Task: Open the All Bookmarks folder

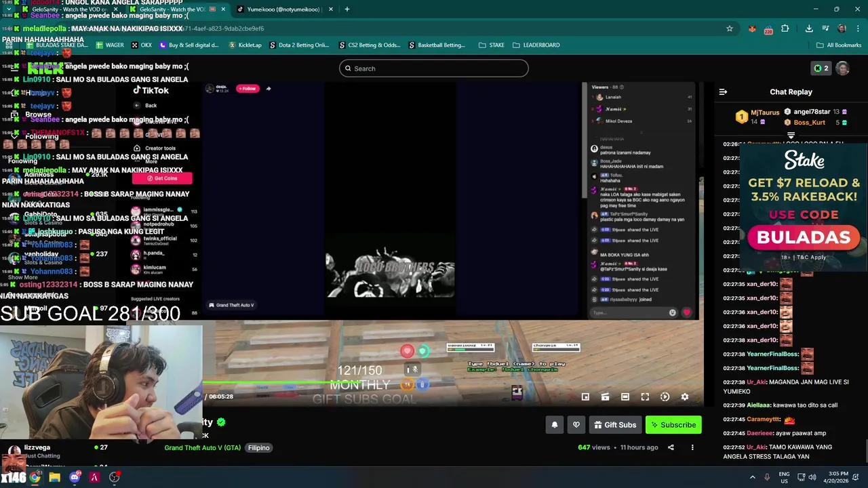Action: 839,45
